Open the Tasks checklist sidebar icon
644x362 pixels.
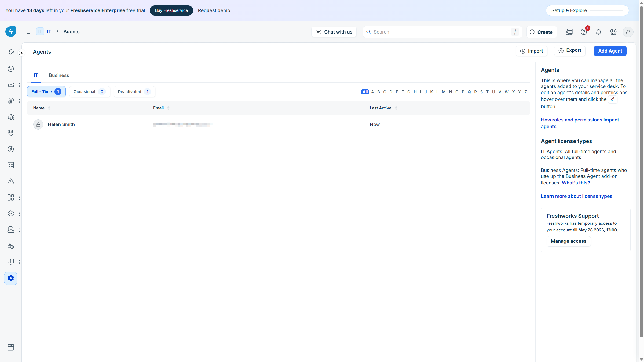[x=11, y=165]
